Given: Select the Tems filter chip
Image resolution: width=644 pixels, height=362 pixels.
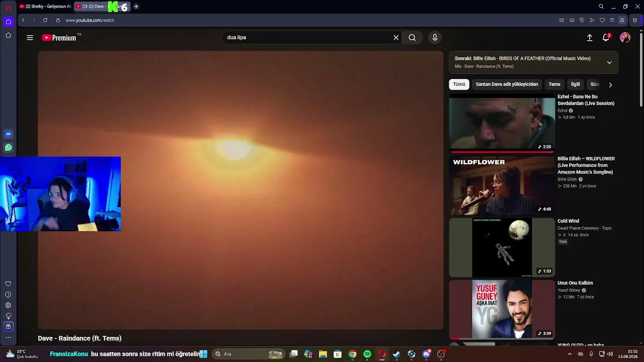Looking at the screenshot, I should pyautogui.click(x=554, y=84).
